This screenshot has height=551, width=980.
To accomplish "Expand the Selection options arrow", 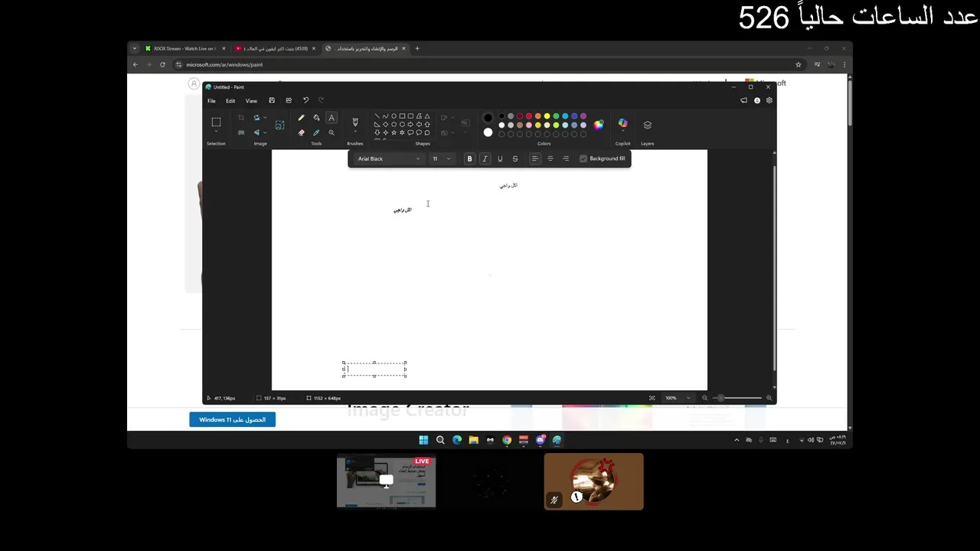I will coord(216,133).
